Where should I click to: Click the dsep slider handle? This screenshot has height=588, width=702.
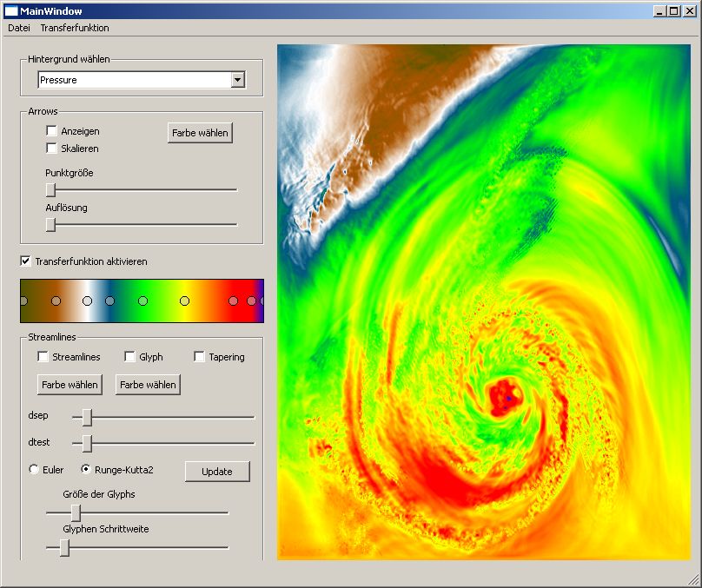pos(87,417)
